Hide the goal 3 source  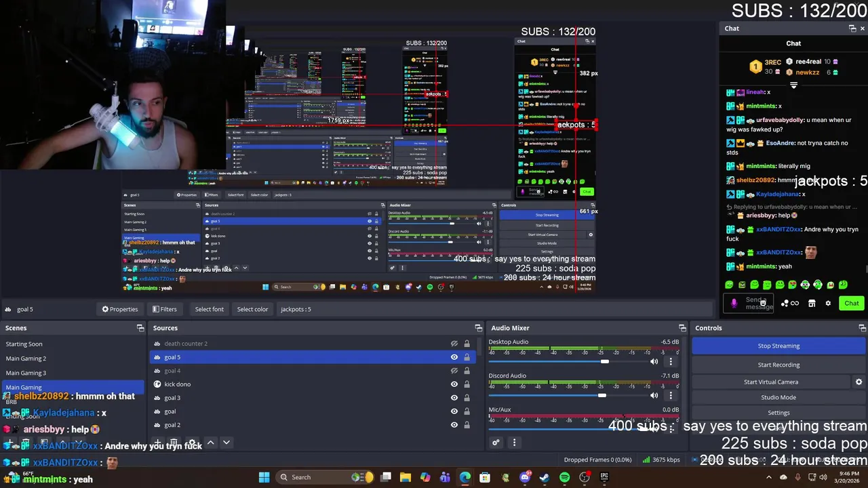click(x=454, y=398)
